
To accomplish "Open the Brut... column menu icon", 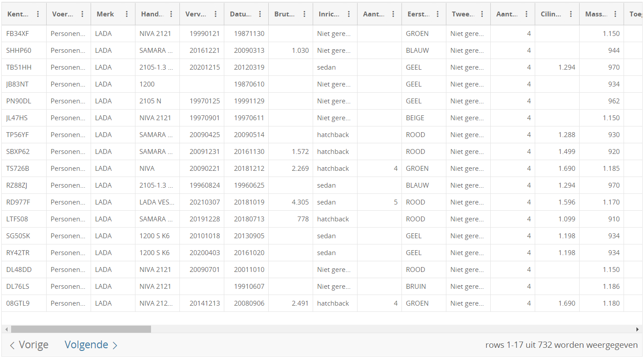I will tap(304, 14).
